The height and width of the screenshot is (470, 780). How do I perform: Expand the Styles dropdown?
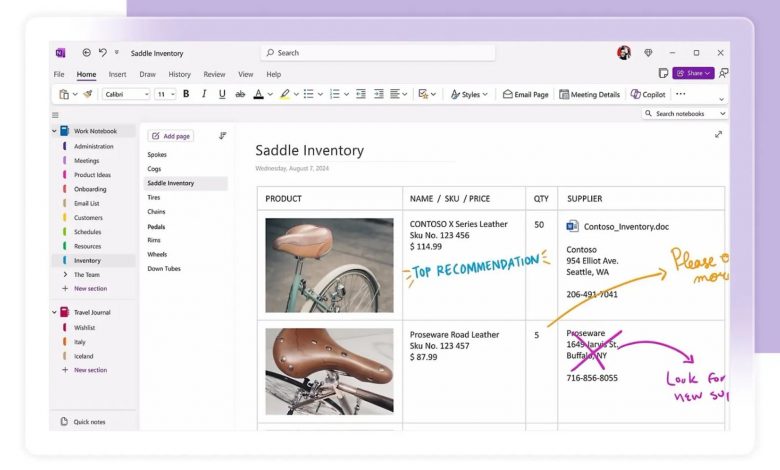coord(469,94)
